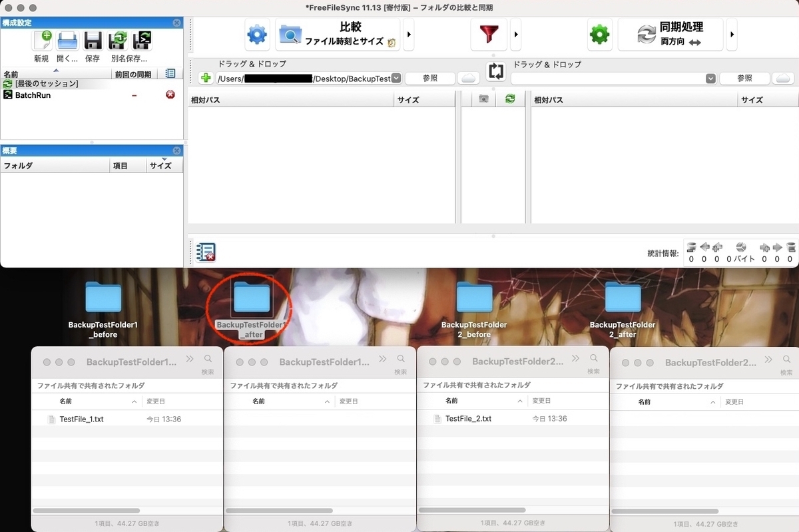Click the 項目 header in 概要 panel

(128, 166)
